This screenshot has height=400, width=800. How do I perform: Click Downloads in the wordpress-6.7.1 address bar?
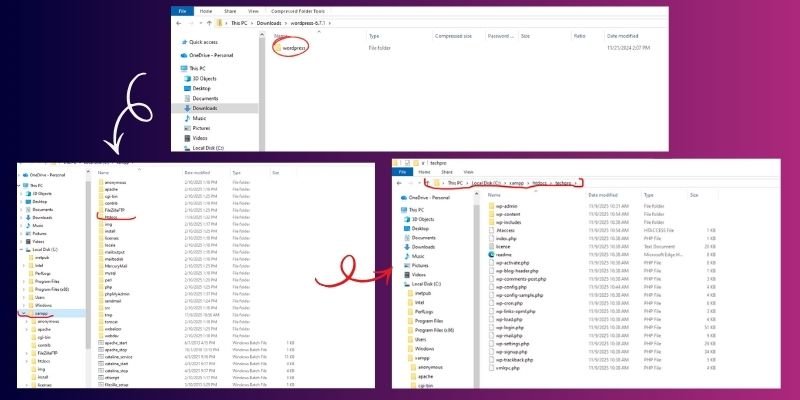(269, 23)
